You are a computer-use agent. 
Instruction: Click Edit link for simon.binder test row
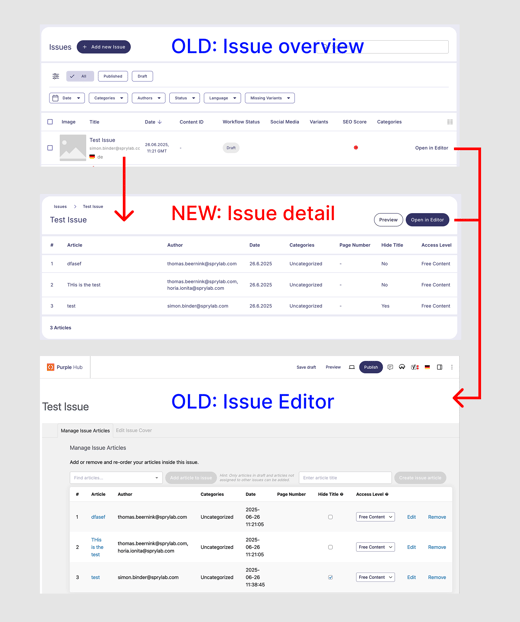411,577
